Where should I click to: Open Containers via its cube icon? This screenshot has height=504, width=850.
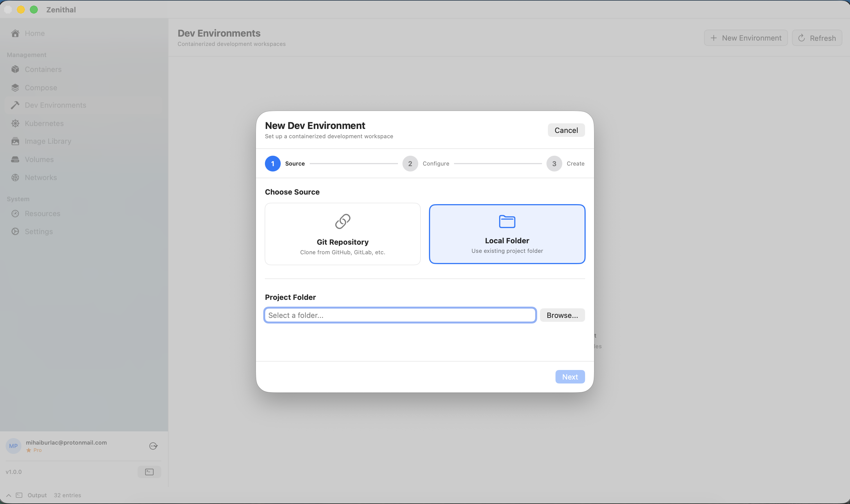[x=15, y=69]
